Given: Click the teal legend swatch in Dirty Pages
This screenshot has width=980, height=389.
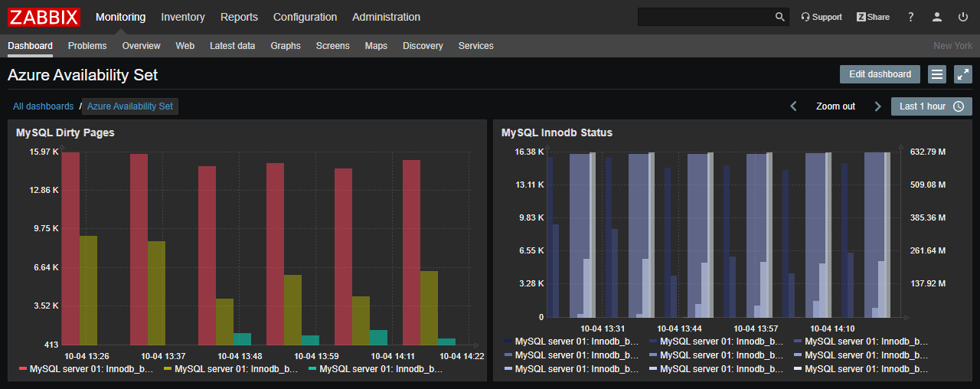Looking at the screenshot, I should 312,369.
